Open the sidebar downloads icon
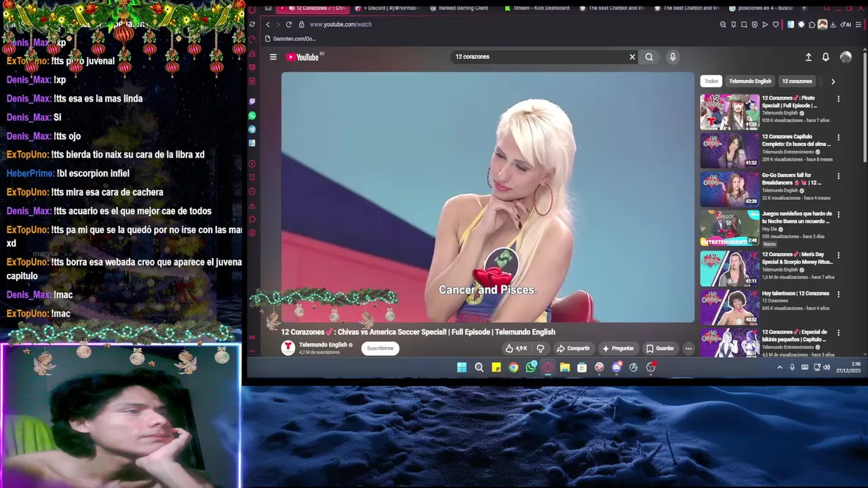 pos(252,205)
